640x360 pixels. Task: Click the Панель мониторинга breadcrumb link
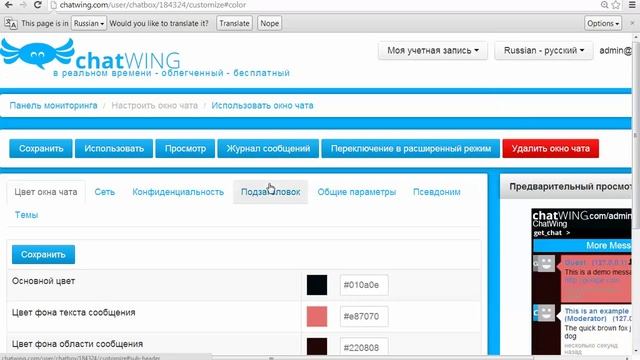click(x=53, y=105)
